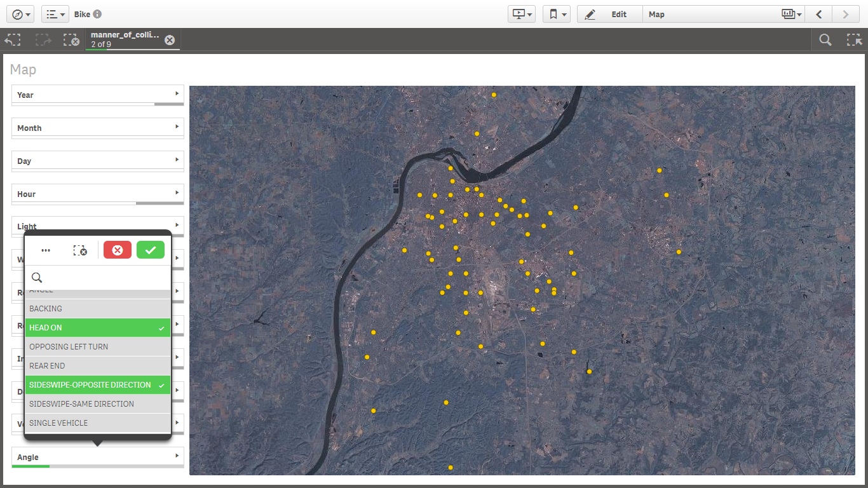
Task: Click the Edit button
Action: [609, 14]
